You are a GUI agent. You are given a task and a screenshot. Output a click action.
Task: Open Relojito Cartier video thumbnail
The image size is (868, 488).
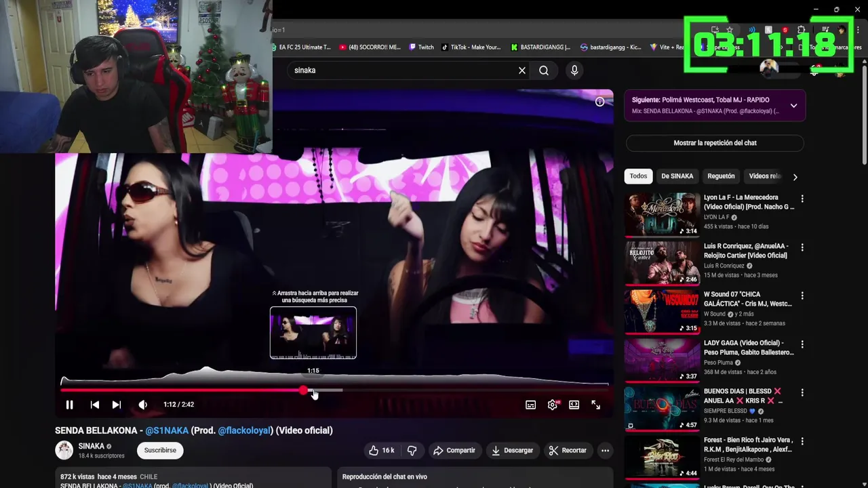pyautogui.click(x=662, y=263)
